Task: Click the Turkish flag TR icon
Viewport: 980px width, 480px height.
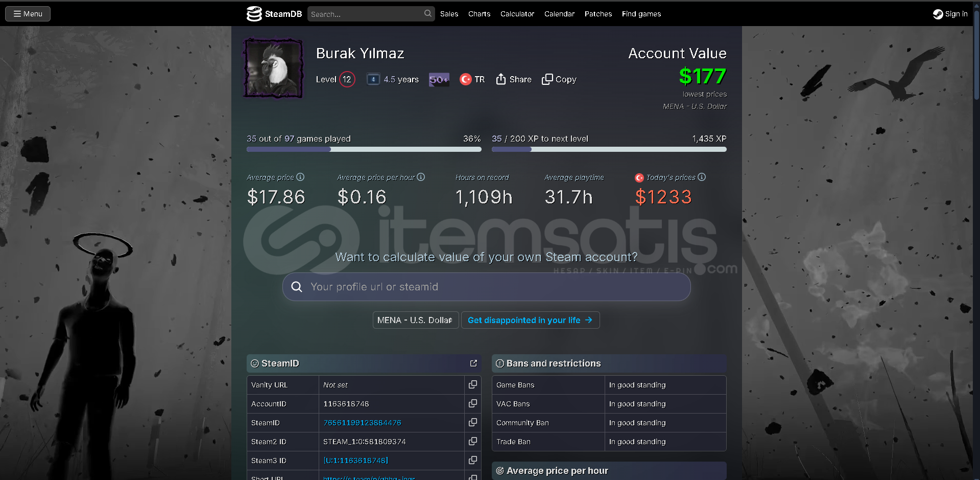Action: pos(465,79)
